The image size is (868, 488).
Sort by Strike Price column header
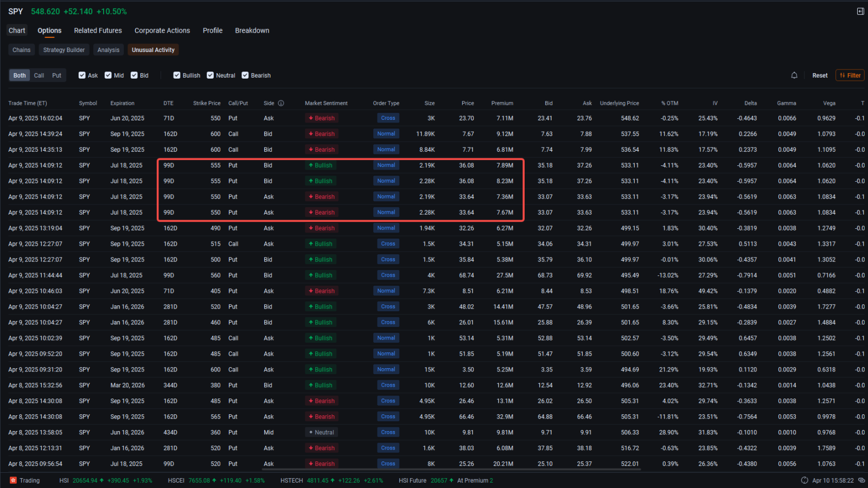coord(207,103)
